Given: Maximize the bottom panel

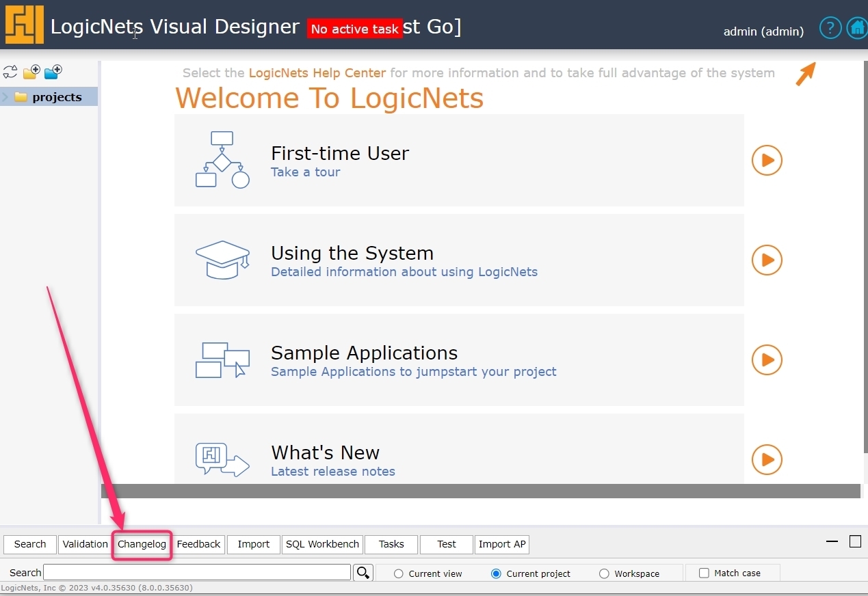Looking at the screenshot, I should coord(855,542).
